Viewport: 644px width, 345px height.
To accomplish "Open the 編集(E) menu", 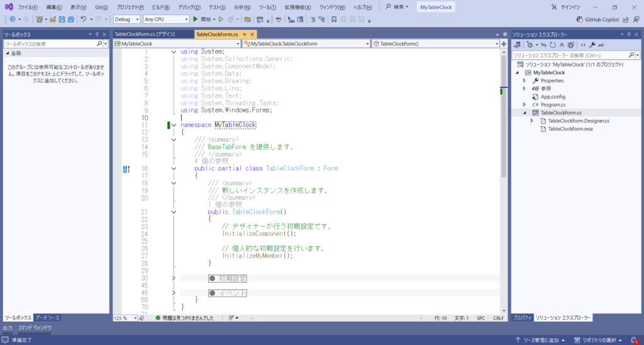I will (54, 8).
